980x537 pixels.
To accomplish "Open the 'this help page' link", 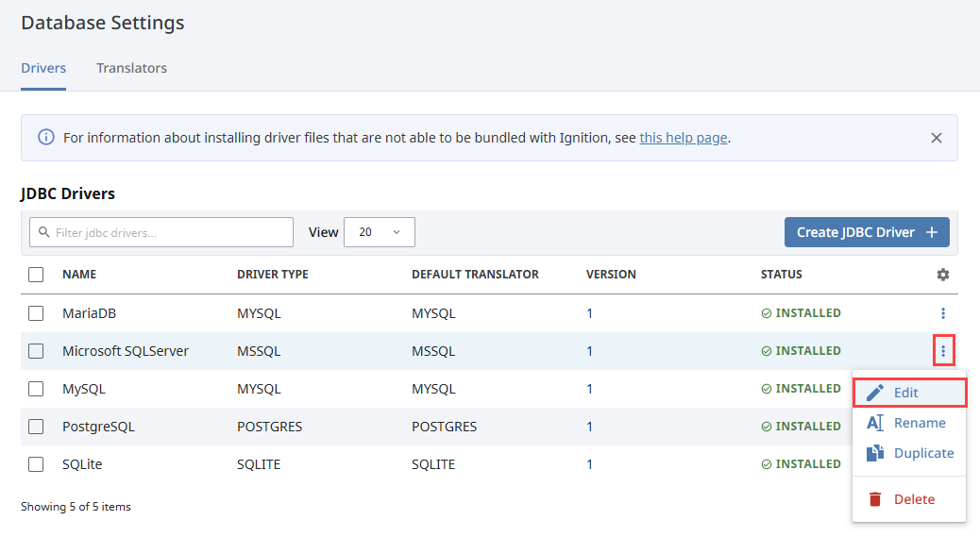I will tap(684, 138).
